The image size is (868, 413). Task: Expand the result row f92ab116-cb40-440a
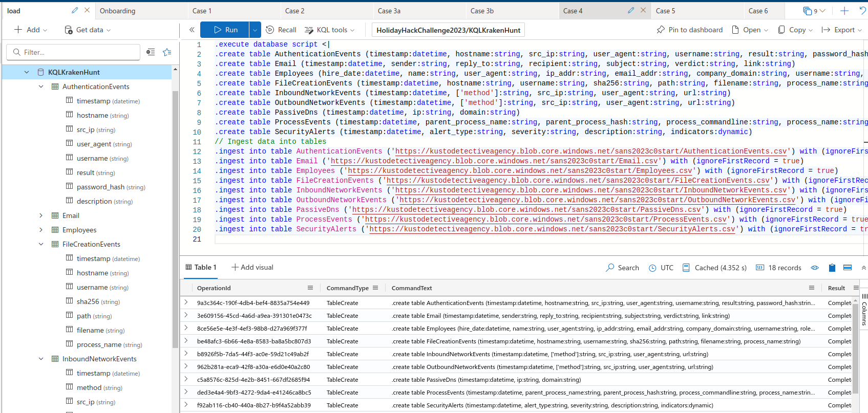click(x=186, y=405)
